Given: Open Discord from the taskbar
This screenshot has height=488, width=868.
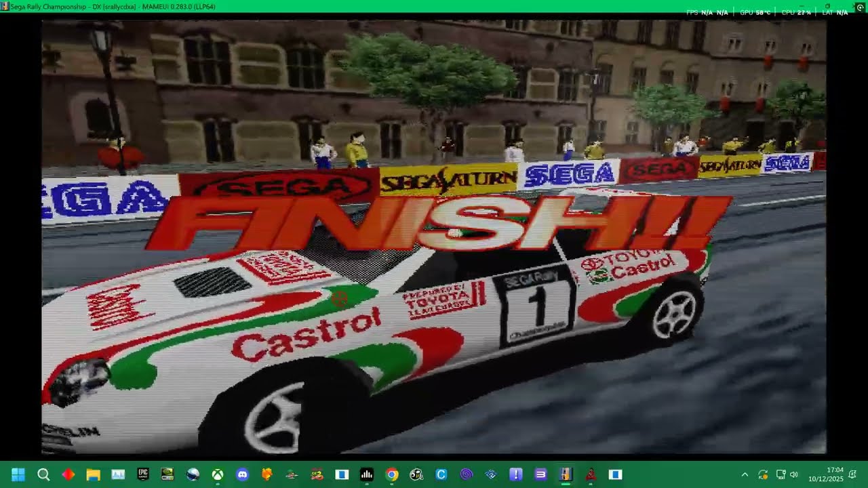Looking at the screenshot, I should (242, 474).
